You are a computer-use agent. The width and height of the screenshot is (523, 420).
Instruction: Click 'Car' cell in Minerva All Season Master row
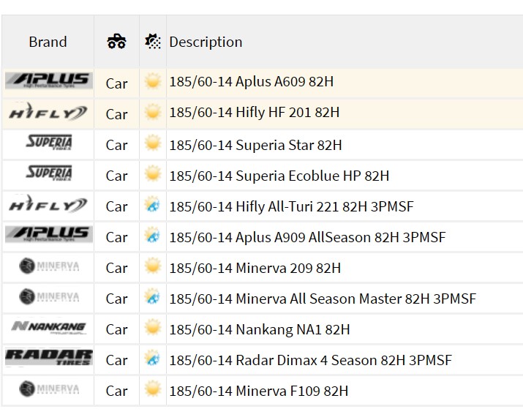coord(116,299)
